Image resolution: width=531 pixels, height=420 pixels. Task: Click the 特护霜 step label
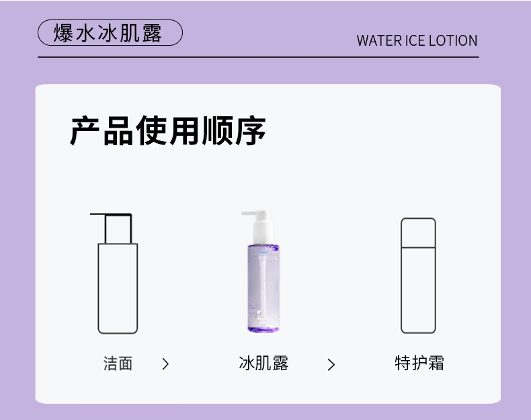(x=419, y=363)
